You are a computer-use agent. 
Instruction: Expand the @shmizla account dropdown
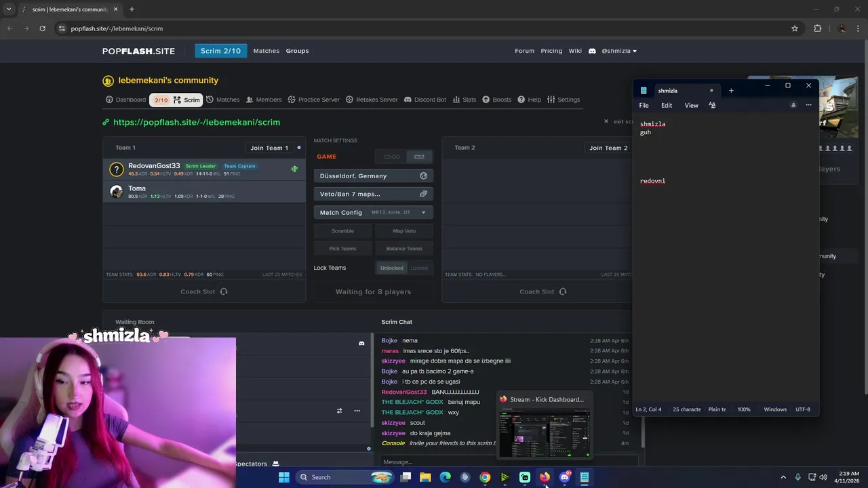pos(619,51)
